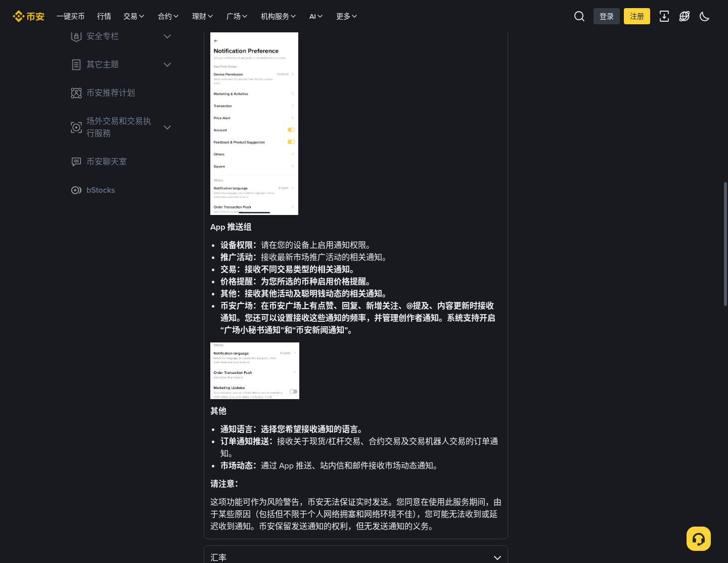Click the 币安推荐计划 sidebar icon

[x=76, y=93]
